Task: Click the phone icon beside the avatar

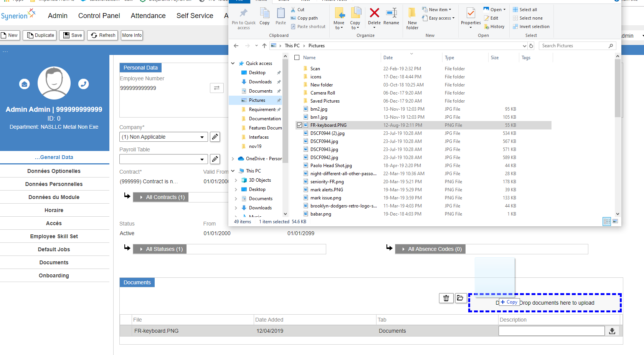Action: pyautogui.click(x=84, y=84)
